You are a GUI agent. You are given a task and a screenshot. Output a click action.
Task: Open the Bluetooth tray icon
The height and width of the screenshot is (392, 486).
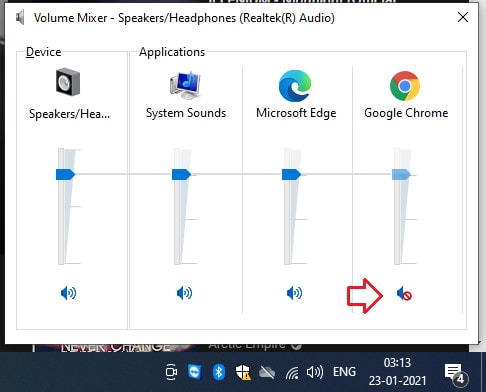pos(219,372)
